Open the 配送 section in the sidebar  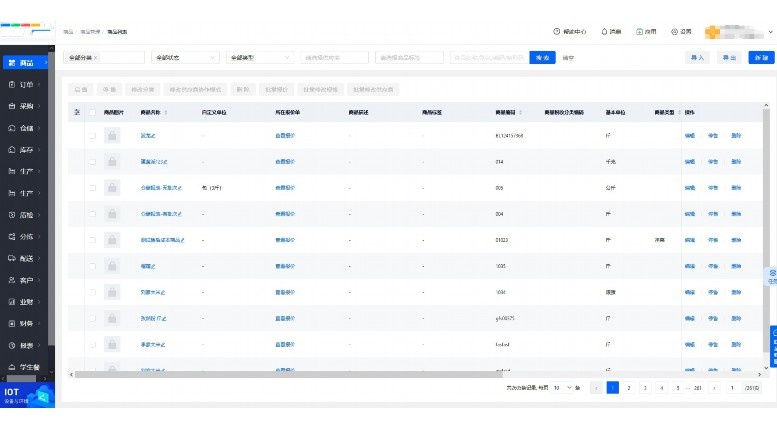tap(24, 258)
